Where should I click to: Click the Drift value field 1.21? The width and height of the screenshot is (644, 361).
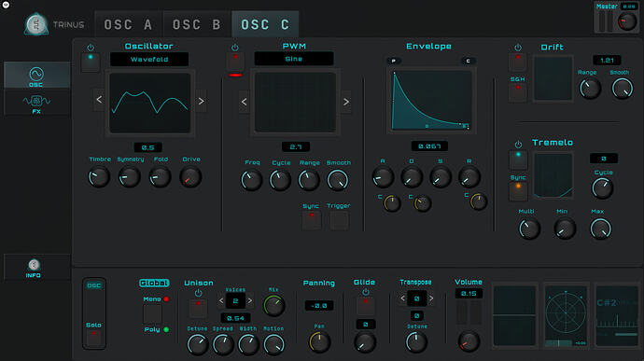pyautogui.click(x=607, y=61)
